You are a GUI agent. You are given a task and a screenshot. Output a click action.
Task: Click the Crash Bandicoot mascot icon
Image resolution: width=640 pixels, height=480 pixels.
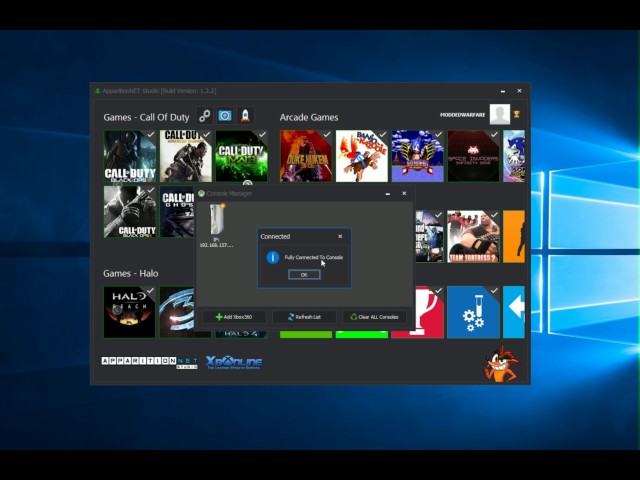pos(500,364)
